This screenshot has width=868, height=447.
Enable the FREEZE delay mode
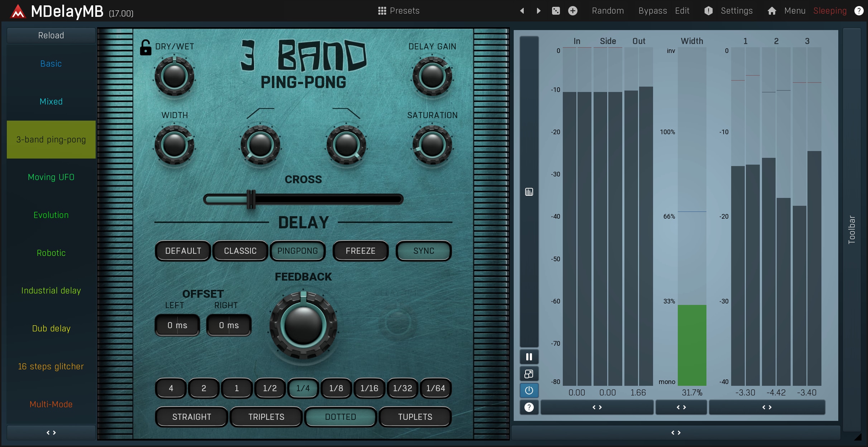(360, 251)
